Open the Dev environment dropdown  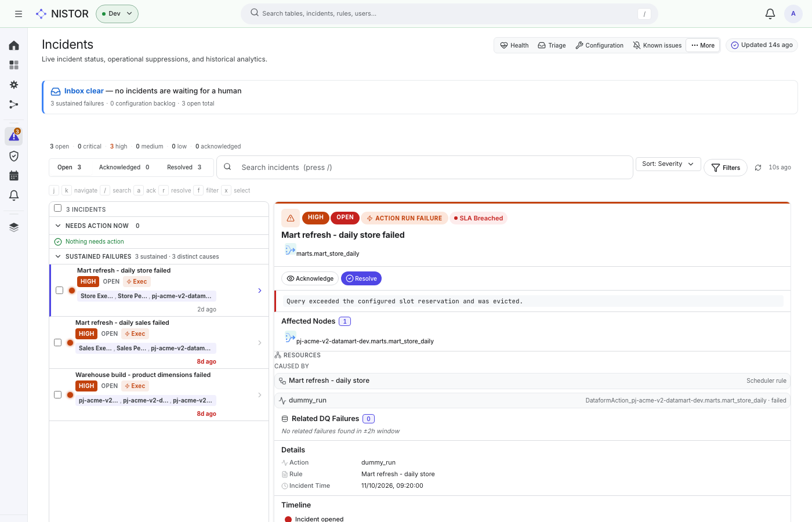point(117,14)
